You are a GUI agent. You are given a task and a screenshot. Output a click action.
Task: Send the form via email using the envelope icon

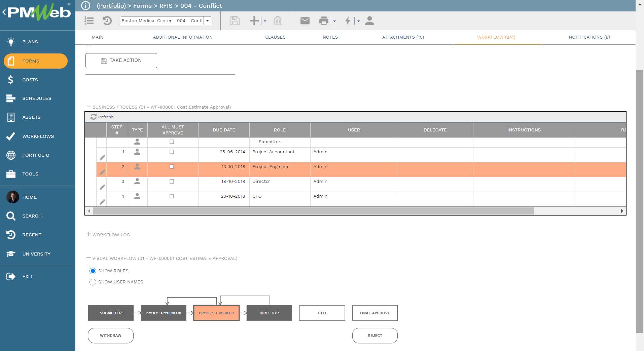pyautogui.click(x=305, y=21)
